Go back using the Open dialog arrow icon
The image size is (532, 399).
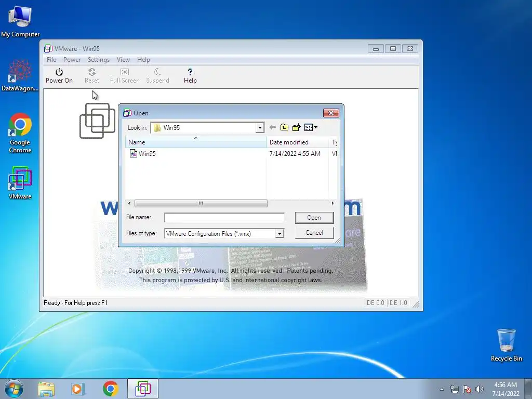click(272, 128)
